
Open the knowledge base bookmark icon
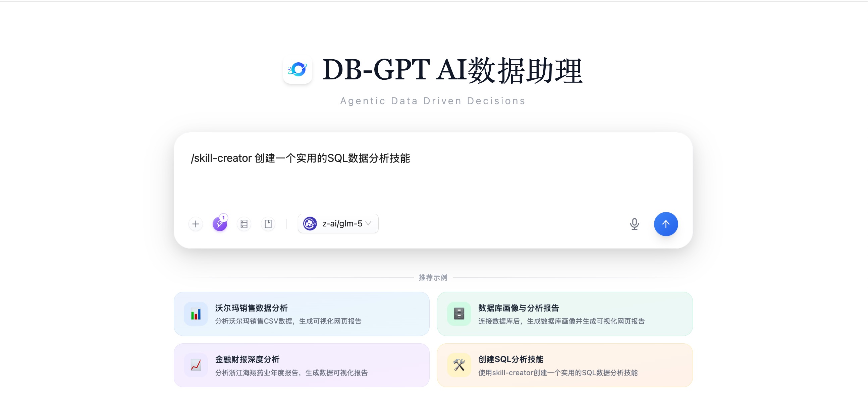[x=268, y=224]
